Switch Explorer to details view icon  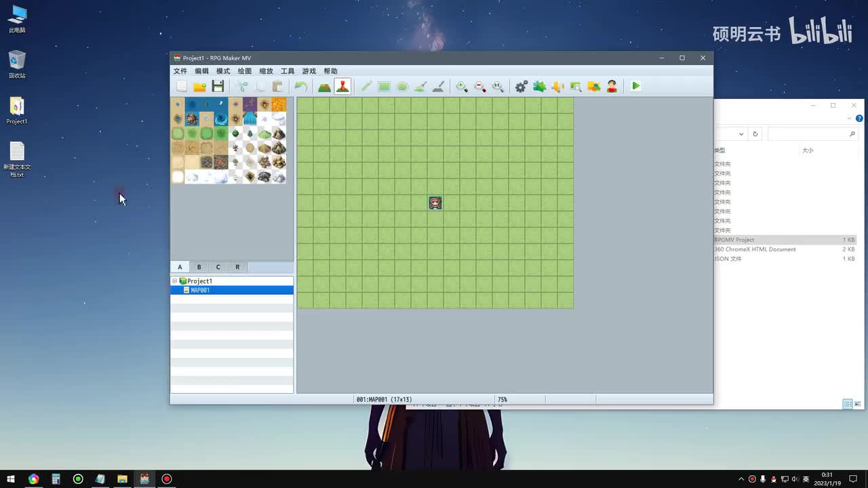(848, 404)
